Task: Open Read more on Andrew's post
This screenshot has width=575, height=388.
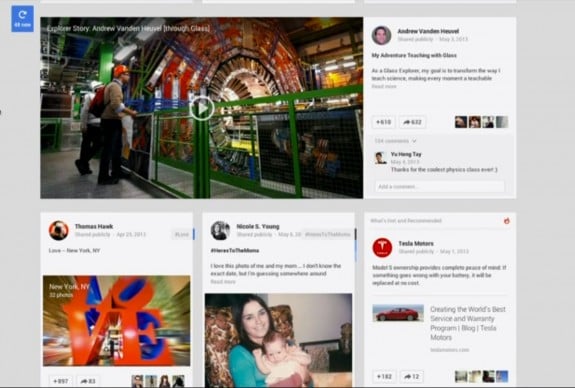Action: click(384, 87)
